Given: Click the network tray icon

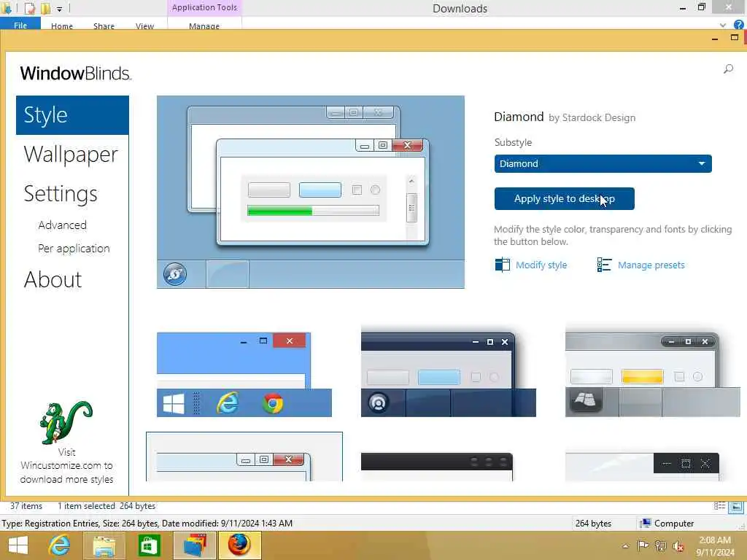Looking at the screenshot, I should coord(660,545).
